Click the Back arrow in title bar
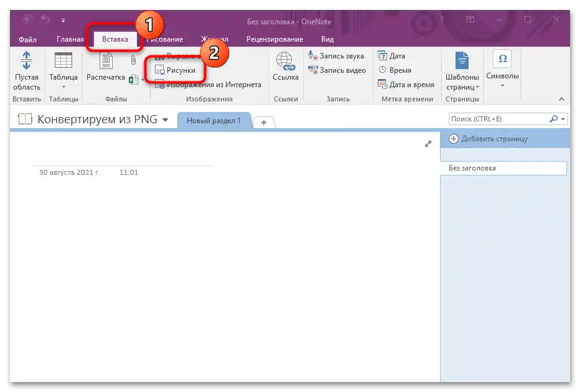Viewport: 580px width, 392px height. coord(27,19)
